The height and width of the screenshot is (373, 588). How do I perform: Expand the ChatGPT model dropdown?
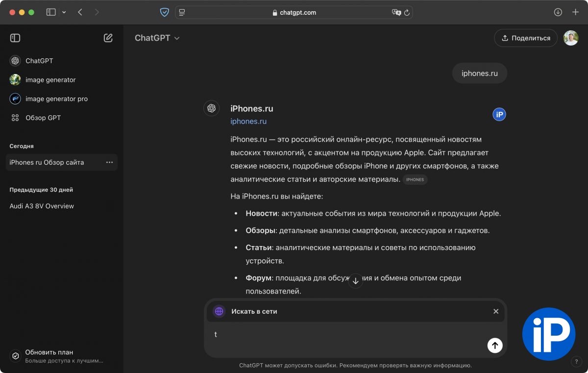(157, 38)
